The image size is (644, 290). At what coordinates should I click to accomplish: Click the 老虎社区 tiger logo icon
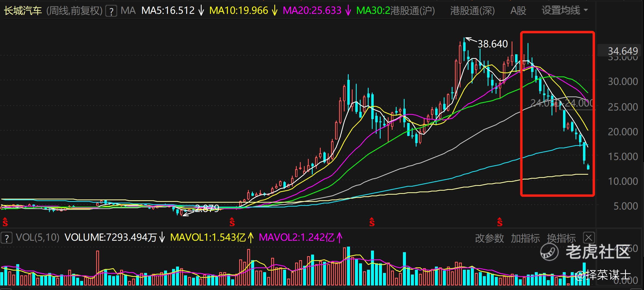[x=549, y=252]
